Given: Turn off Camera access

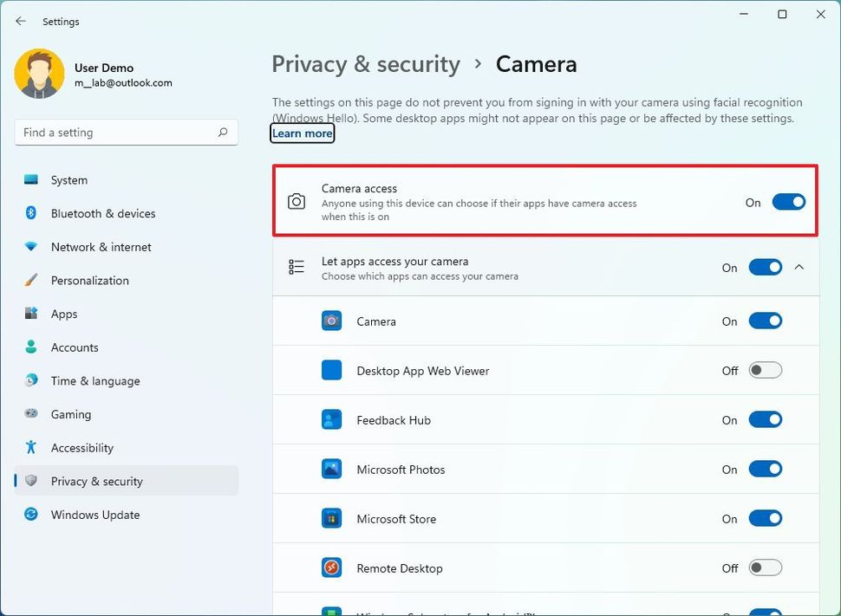Looking at the screenshot, I should point(788,201).
